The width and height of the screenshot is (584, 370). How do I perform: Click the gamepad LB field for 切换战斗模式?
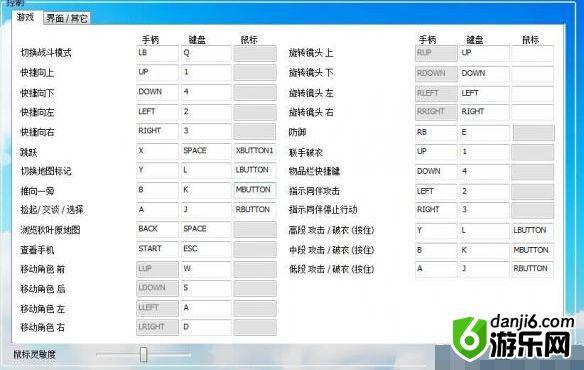click(x=157, y=54)
